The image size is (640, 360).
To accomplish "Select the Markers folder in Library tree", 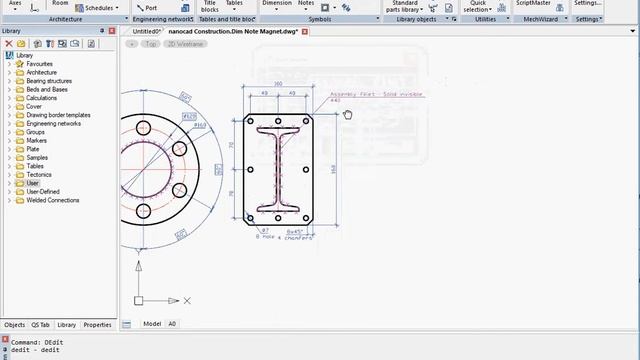I will [x=36, y=140].
